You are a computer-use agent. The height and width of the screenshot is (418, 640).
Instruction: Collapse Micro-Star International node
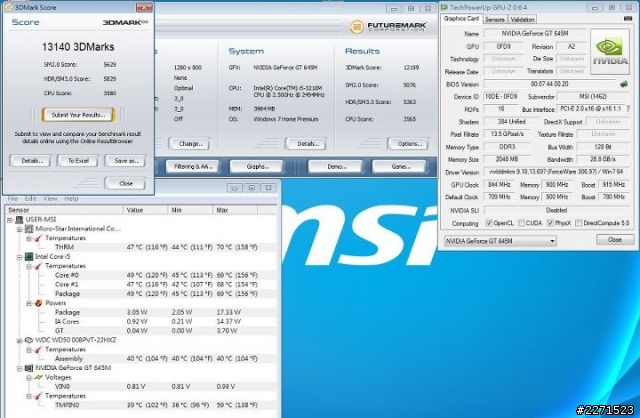tap(20, 229)
